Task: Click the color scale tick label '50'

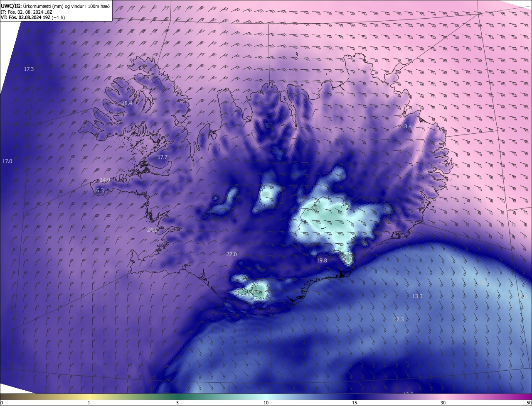Action: pos(528,403)
